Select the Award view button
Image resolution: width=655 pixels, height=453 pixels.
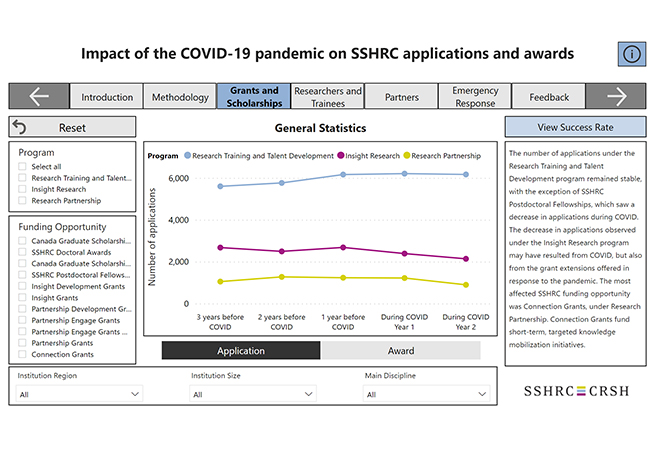point(401,351)
